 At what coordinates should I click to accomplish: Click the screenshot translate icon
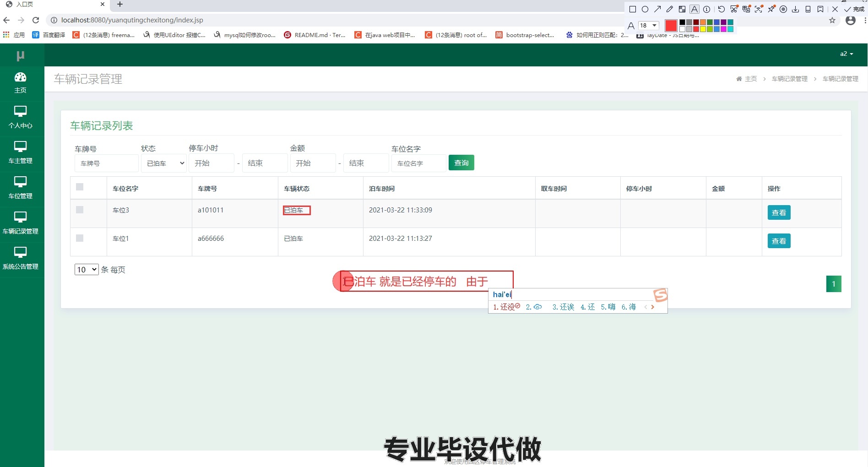point(747,9)
